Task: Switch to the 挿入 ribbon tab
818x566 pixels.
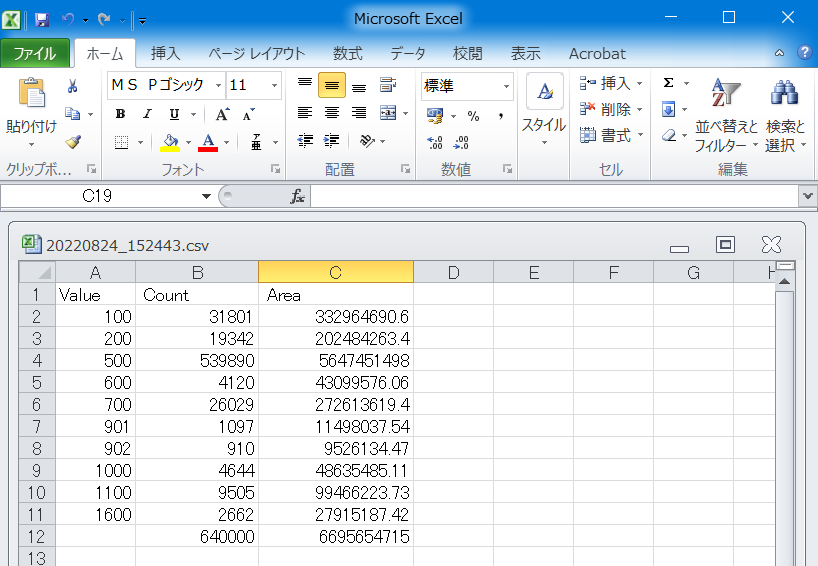Action: [x=165, y=54]
